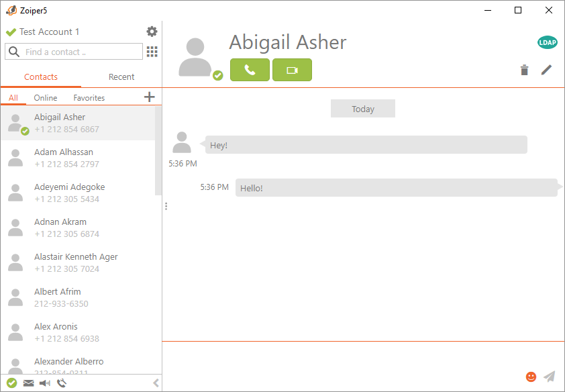This screenshot has height=392, width=565.
Task: Delete the contact using the trash icon
Action: point(524,70)
